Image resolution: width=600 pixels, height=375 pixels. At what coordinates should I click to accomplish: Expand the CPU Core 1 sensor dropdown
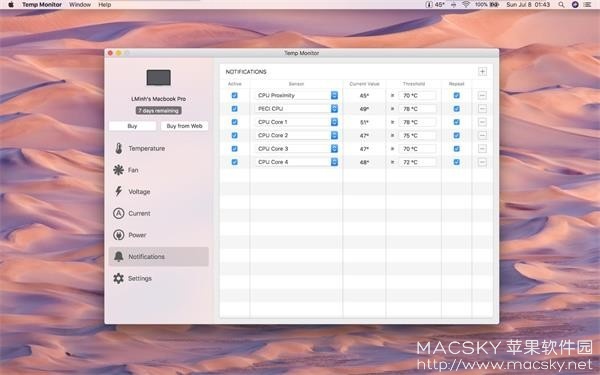(297, 122)
